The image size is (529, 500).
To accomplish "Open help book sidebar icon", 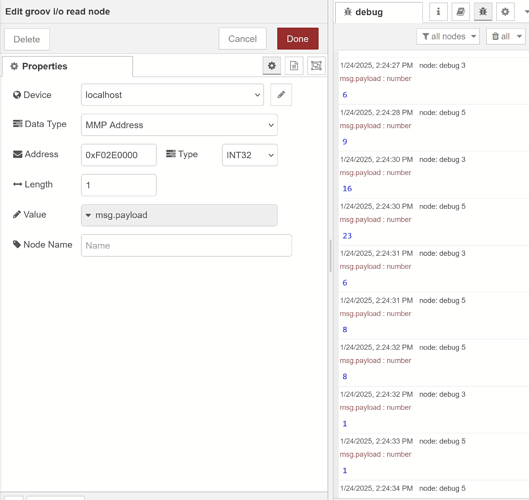I will tap(461, 12).
